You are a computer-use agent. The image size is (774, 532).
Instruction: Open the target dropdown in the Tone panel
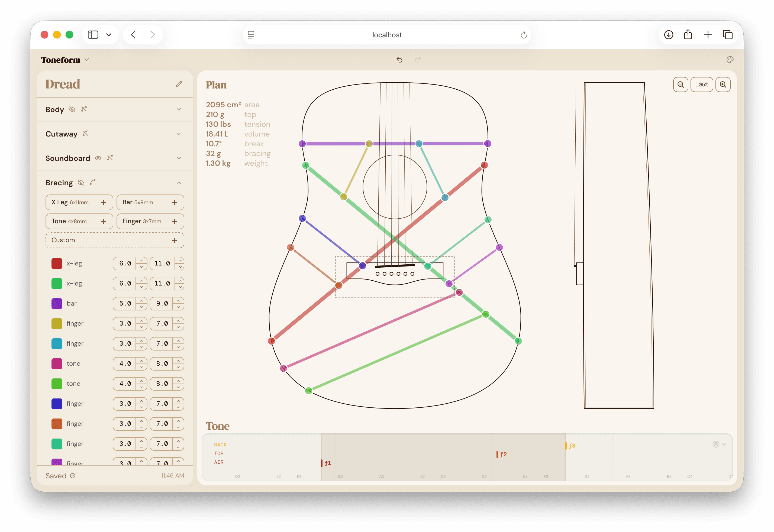click(x=720, y=444)
